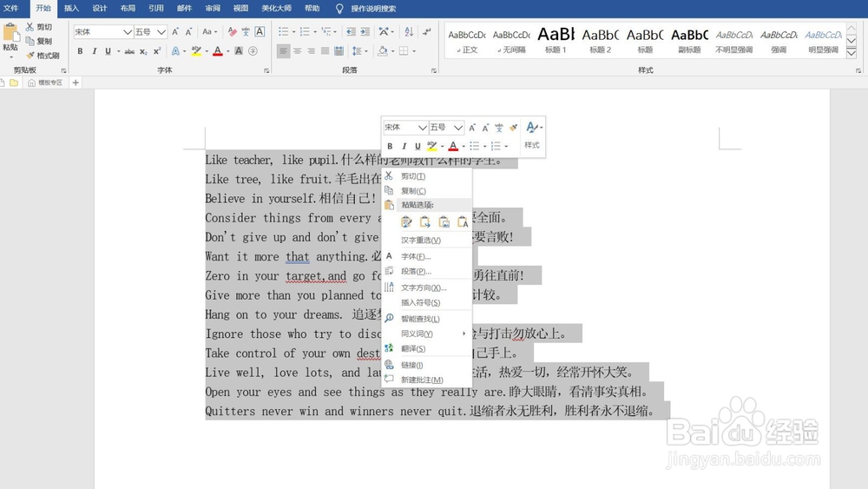This screenshot has width=868, height=489.
Task: Choose paste as Picture option
Action: pos(444,222)
